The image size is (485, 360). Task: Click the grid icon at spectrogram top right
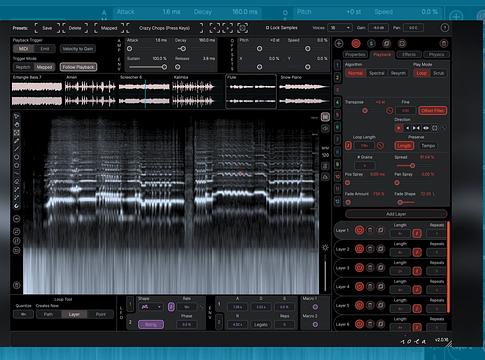(x=325, y=117)
